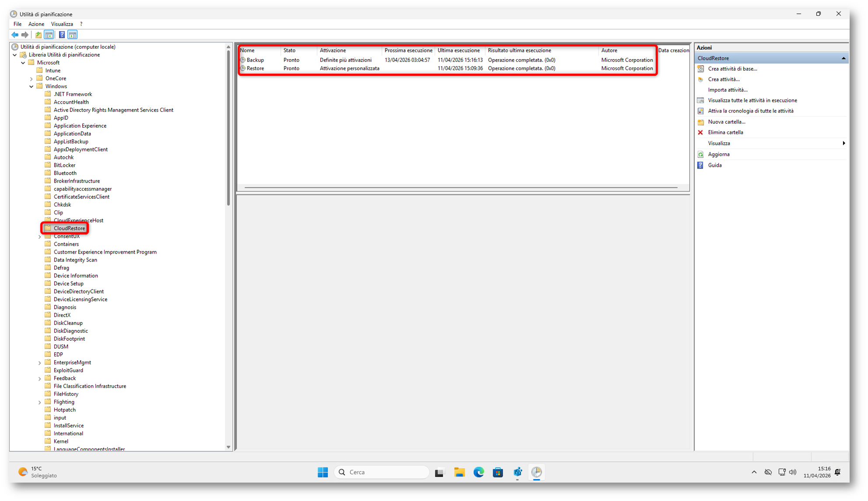Click the Up one level folder icon
Image resolution: width=868 pixels, height=501 pixels.
tap(38, 35)
